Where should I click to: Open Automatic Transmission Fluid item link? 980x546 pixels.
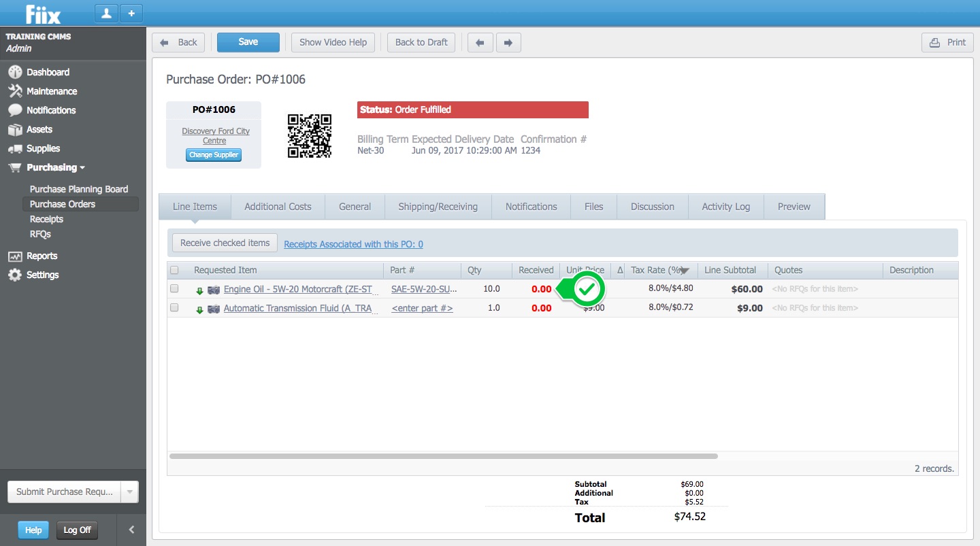(298, 308)
